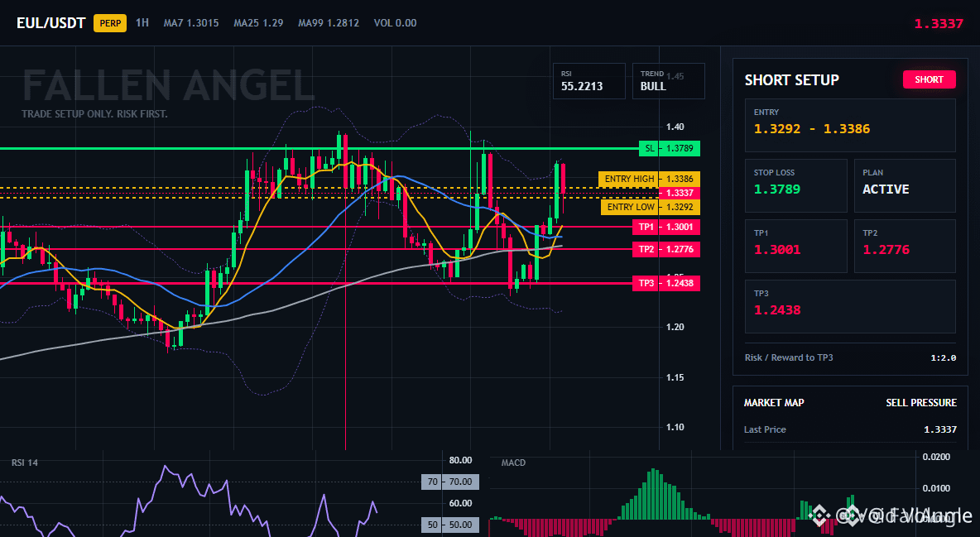Click the Risk / Reward to TP3 label
980x537 pixels.
pos(789,357)
